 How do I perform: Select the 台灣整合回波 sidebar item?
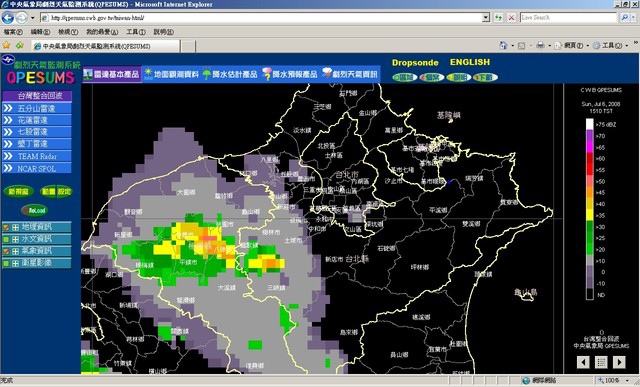(x=37, y=96)
